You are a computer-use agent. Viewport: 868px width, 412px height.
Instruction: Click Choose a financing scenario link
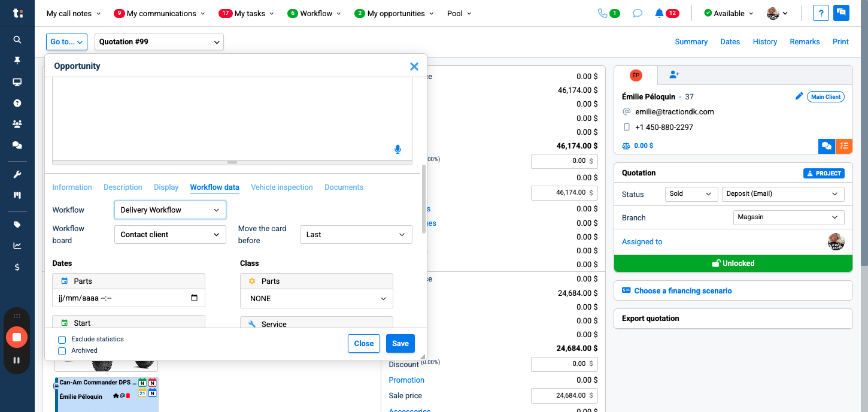click(682, 290)
